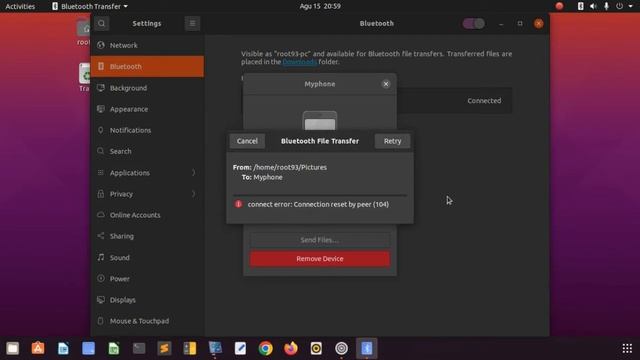
Task: Click the power icon in top bar
Action: (620, 6)
